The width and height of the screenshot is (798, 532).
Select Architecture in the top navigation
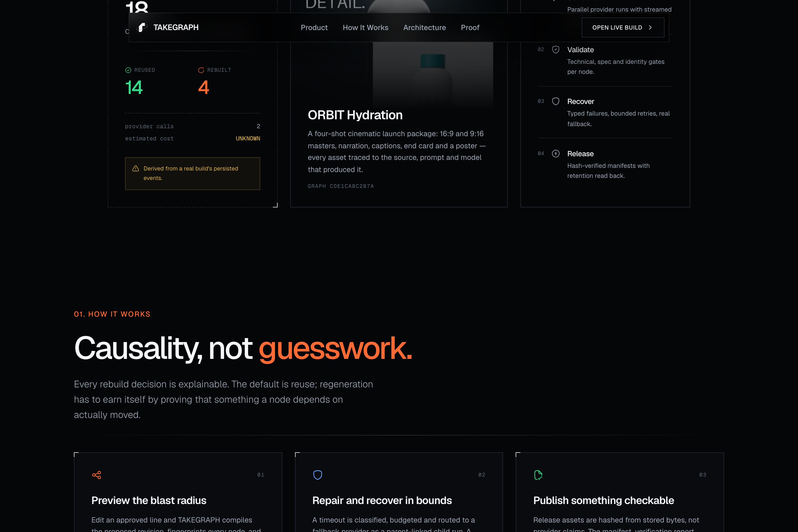[x=424, y=27]
